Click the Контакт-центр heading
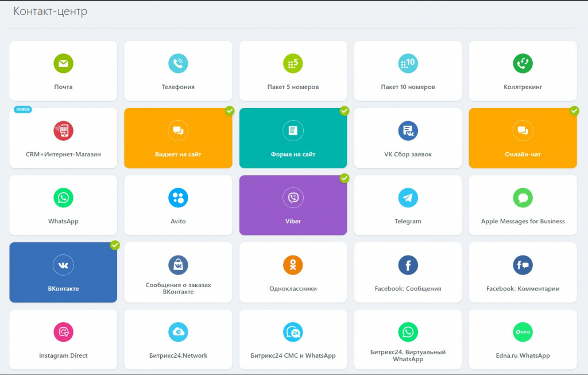588x375 pixels. [51, 11]
